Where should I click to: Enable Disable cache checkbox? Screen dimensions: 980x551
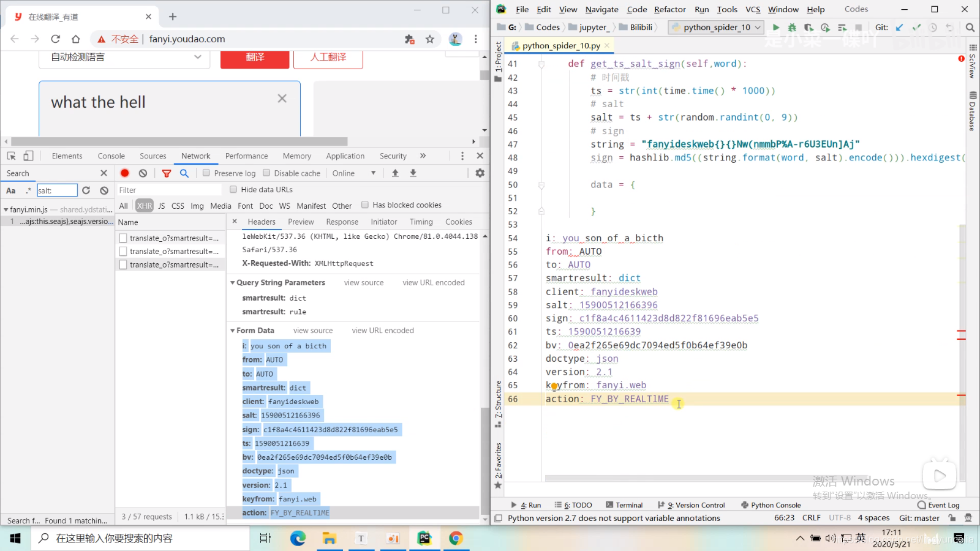tap(266, 173)
